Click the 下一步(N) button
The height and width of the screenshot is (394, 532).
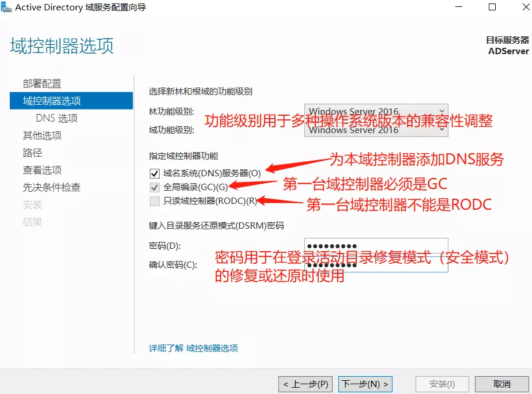[x=366, y=384]
